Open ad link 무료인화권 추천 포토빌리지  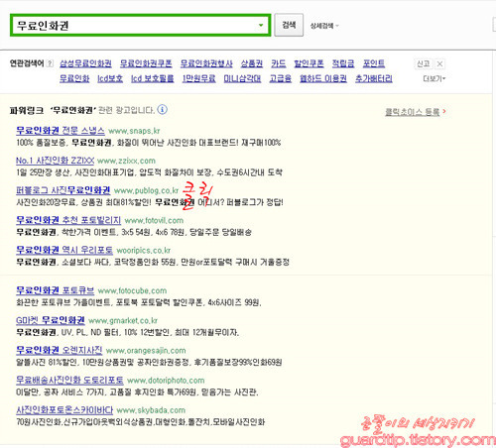point(68,220)
